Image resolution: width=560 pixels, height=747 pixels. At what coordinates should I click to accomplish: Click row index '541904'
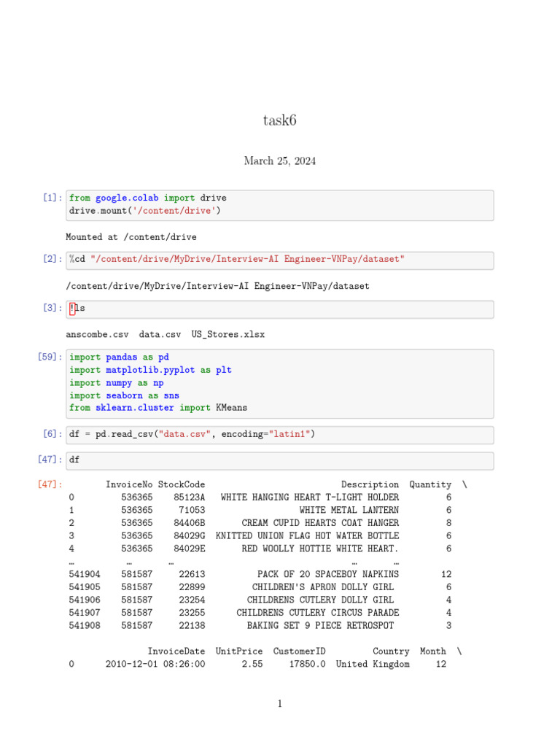[85, 575]
